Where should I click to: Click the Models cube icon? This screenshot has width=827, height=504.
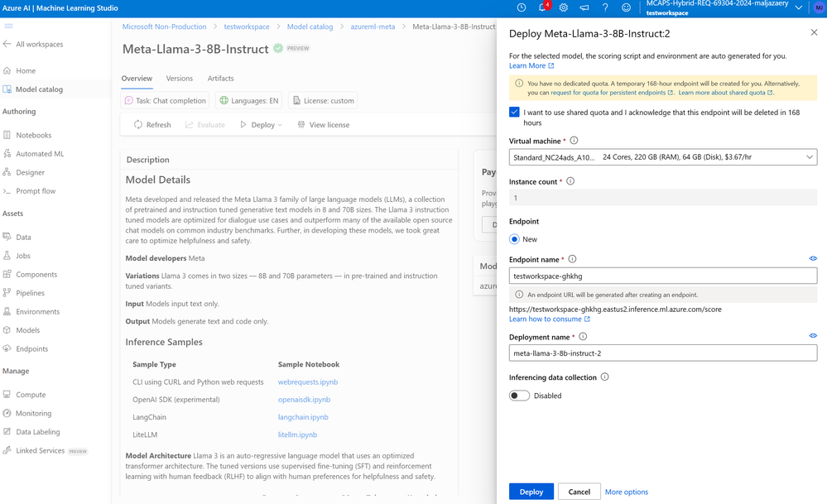pos(7,330)
